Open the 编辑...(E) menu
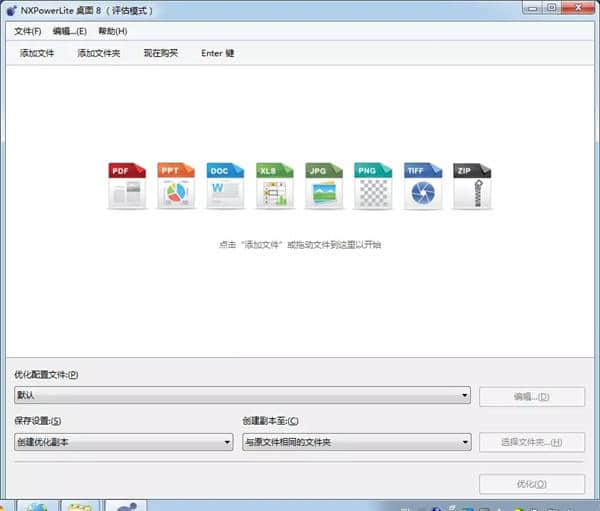600x511 pixels. point(69,31)
